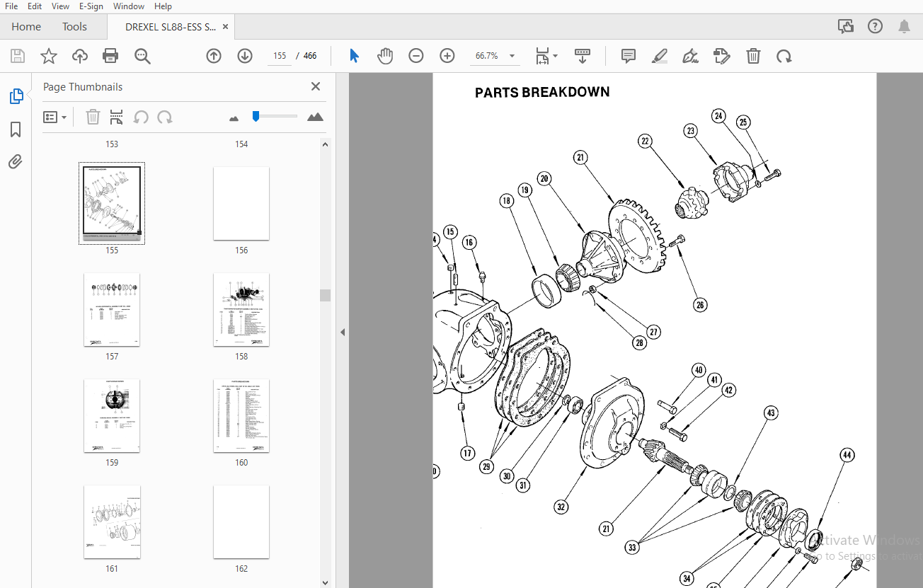Switch to the Home tab

[26, 27]
